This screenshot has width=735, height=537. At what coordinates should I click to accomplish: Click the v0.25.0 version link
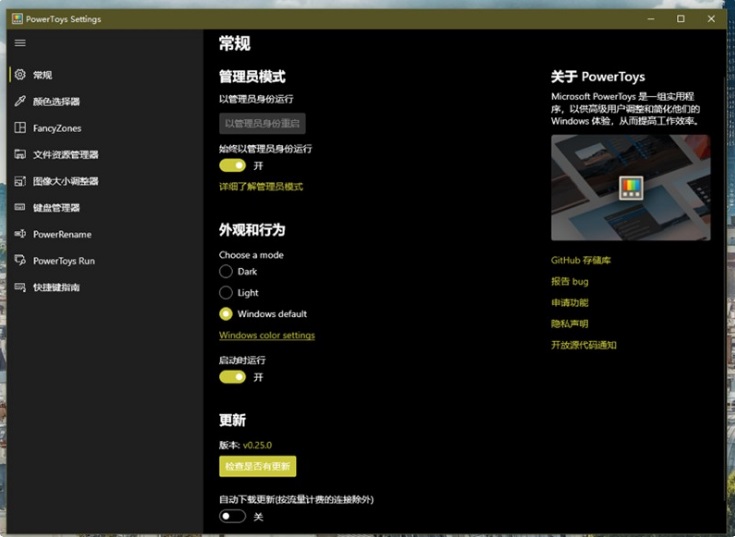[257, 445]
